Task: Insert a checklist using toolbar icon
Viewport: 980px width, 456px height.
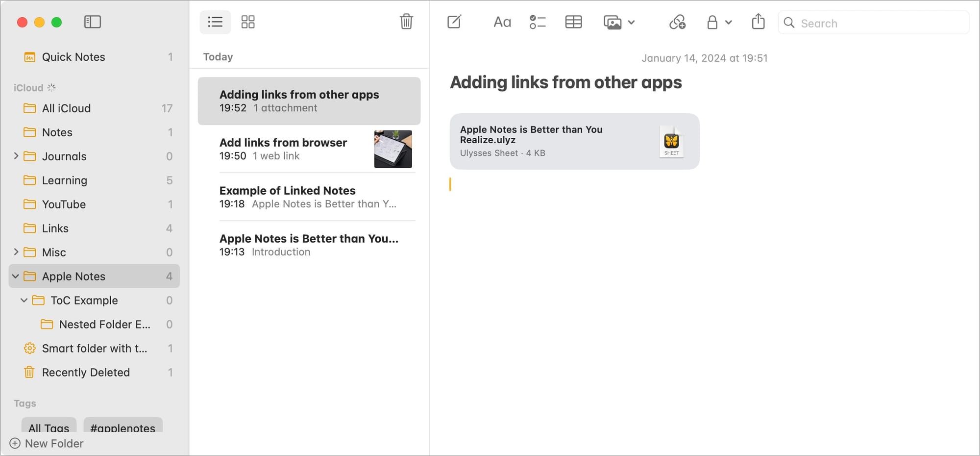Action: (538, 22)
